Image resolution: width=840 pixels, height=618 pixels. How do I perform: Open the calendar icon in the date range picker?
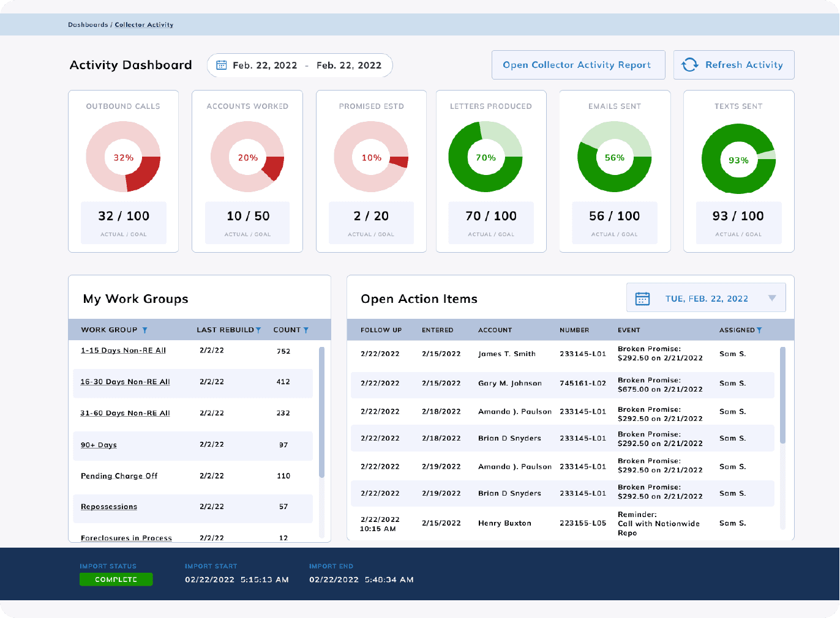pos(222,64)
